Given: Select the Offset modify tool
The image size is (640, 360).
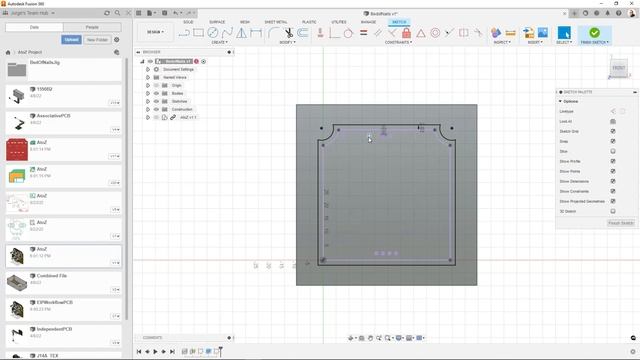Looking at the screenshot, I should [302, 33].
